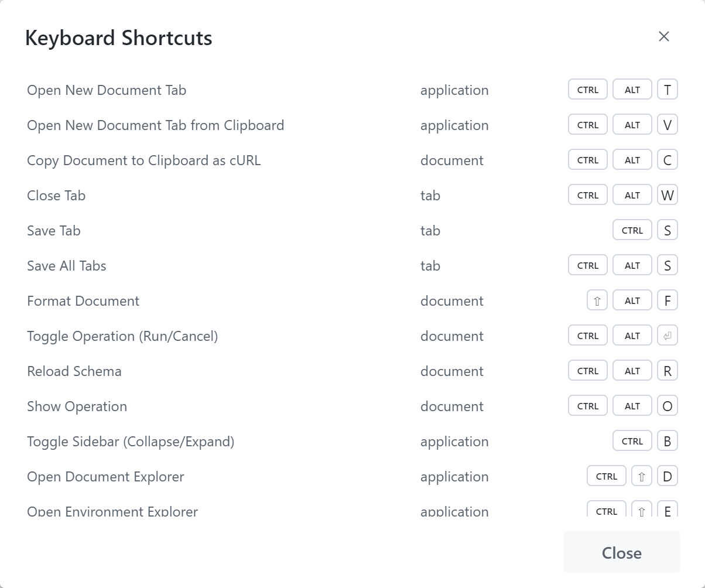Click the V key badge for Clipboard tab
This screenshot has height=588, width=705.
pyautogui.click(x=667, y=125)
